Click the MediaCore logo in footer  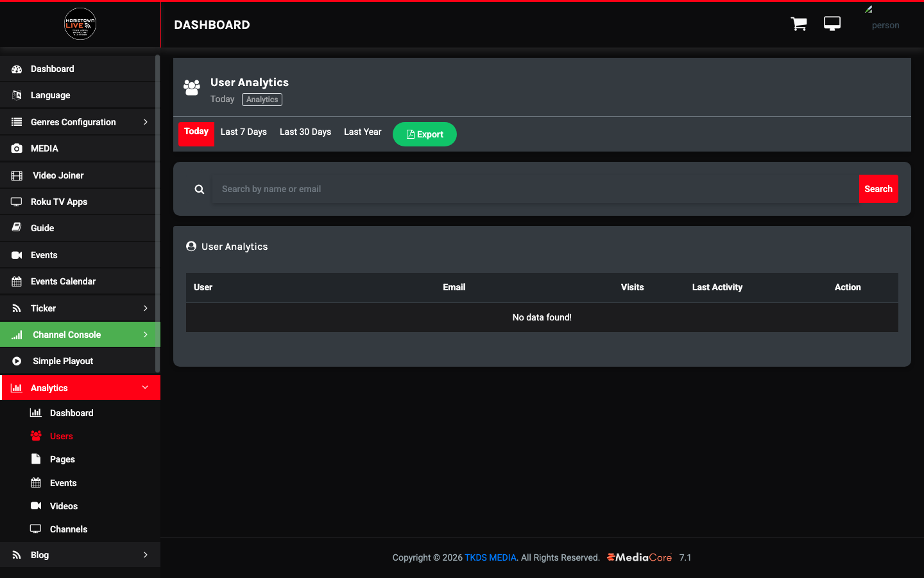click(x=639, y=557)
